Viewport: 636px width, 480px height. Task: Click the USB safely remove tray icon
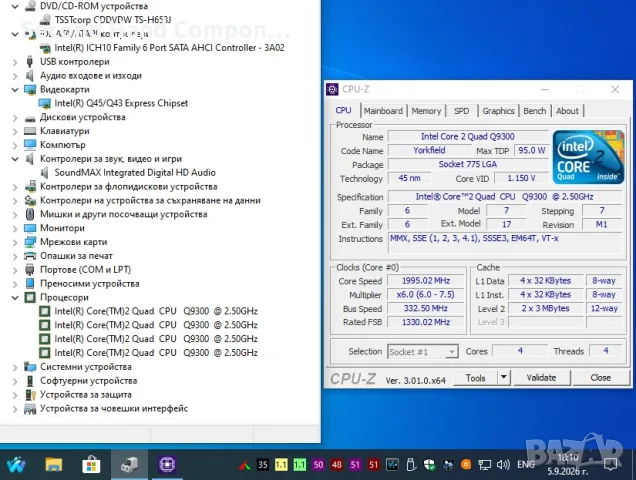click(410, 465)
